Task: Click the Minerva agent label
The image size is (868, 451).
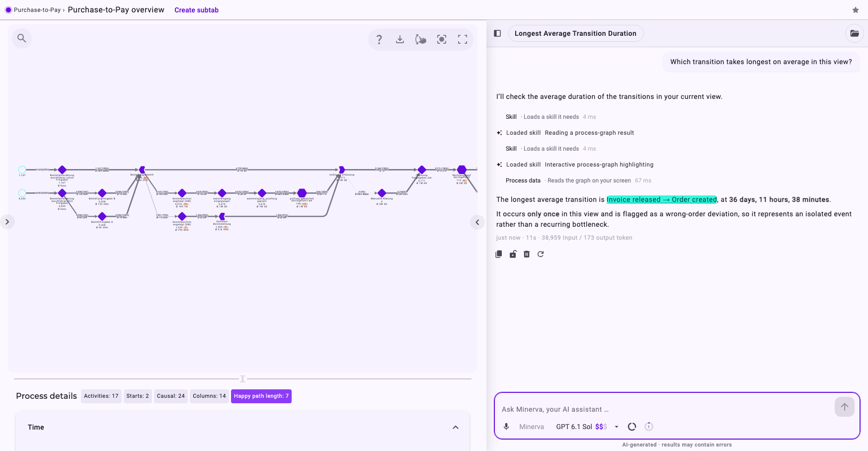Action: [532, 427]
